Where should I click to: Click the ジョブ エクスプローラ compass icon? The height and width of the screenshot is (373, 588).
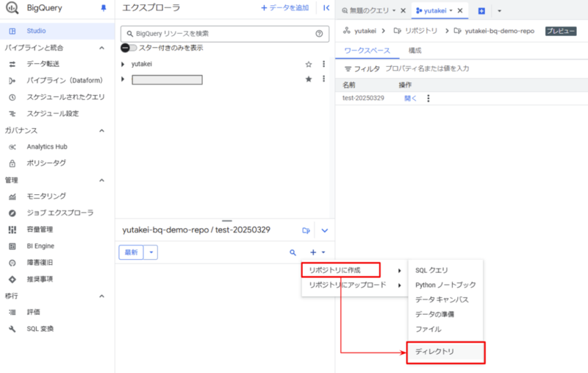coord(12,213)
